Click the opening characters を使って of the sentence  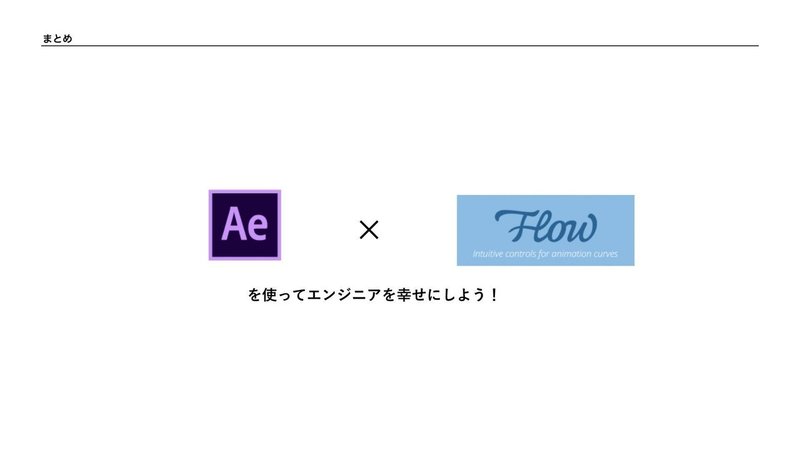pos(277,295)
